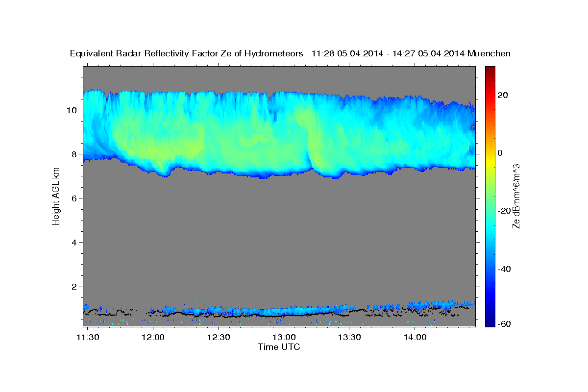
Task: Click the colorbar value '-40'
Action: coord(505,269)
